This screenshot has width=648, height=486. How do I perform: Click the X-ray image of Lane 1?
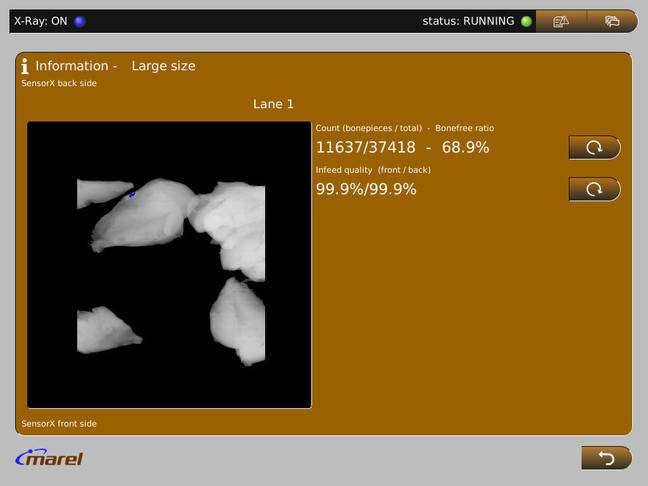pos(169,265)
